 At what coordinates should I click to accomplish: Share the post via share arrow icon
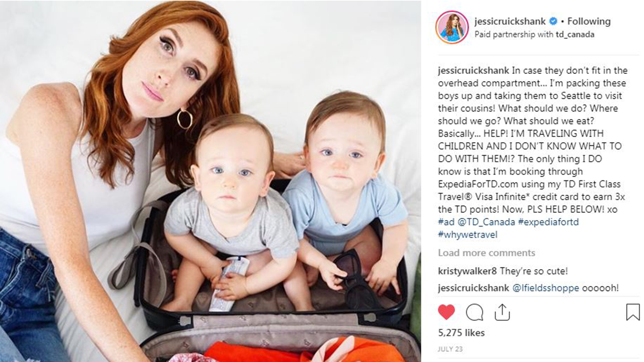point(502,311)
